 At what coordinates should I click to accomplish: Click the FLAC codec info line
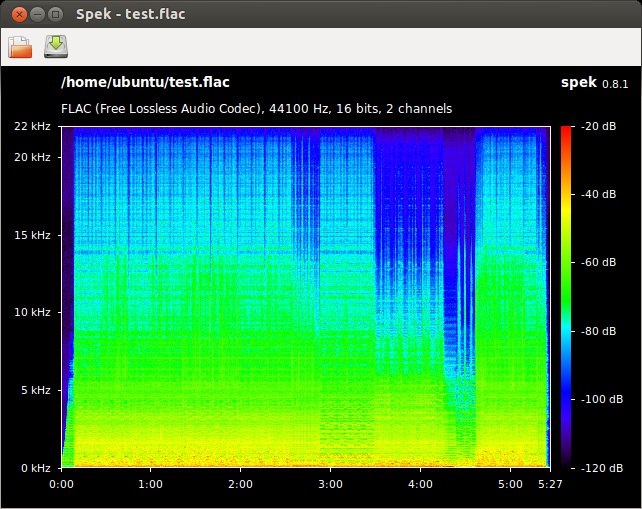click(256, 108)
